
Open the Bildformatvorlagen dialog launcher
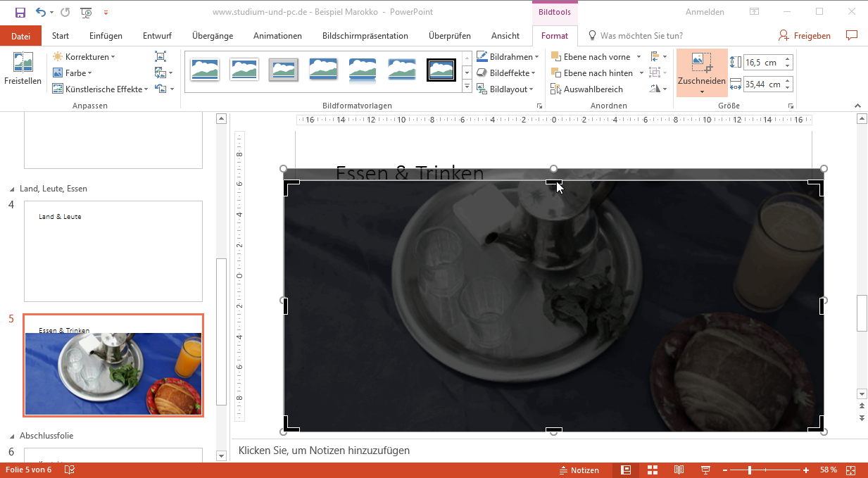(x=539, y=106)
